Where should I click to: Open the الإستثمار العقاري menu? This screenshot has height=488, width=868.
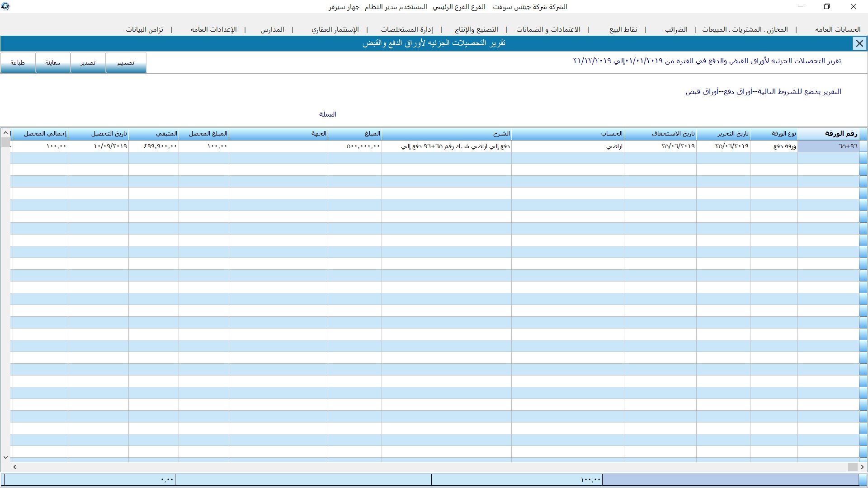click(335, 29)
